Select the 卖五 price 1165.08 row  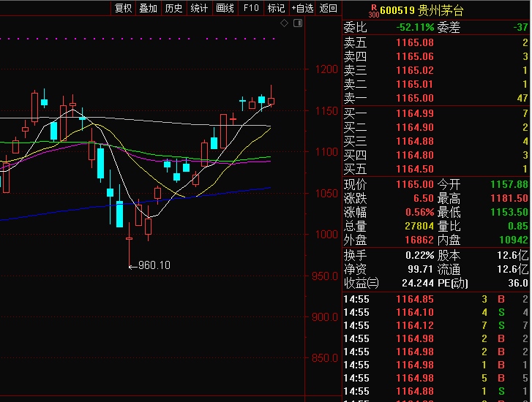coord(414,42)
